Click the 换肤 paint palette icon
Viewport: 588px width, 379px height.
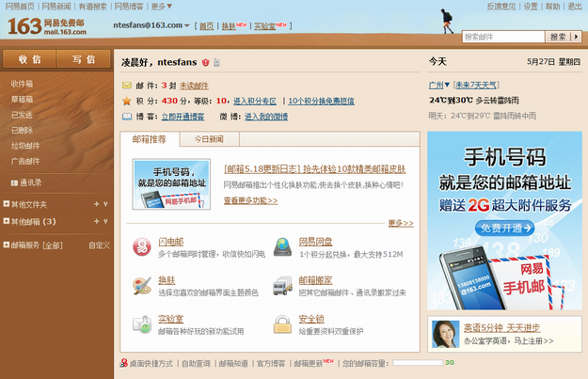pyautogui.click(x=142, y=286)
